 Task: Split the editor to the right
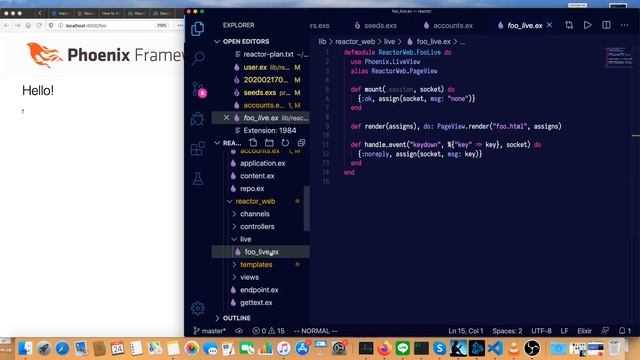(606, 25)
